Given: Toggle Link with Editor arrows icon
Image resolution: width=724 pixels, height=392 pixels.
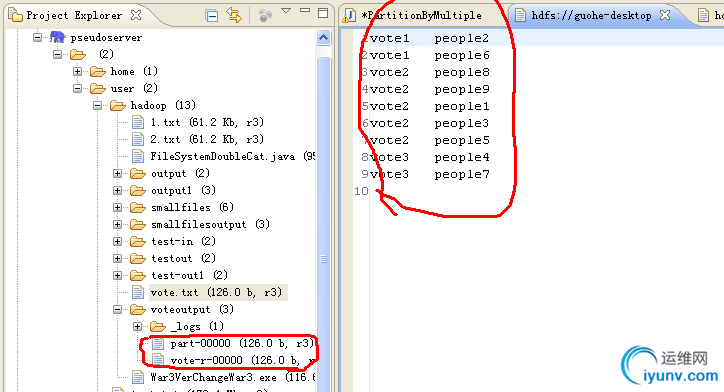Looking at the screenshot, I should (x=234, y=15).
